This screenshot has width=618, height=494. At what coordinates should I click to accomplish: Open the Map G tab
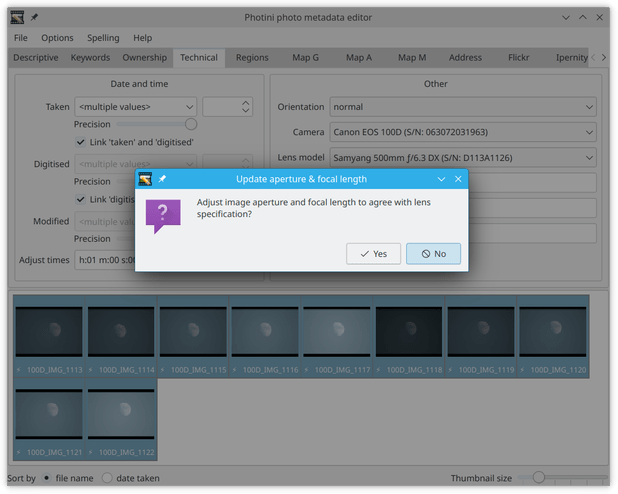point(305,58)
